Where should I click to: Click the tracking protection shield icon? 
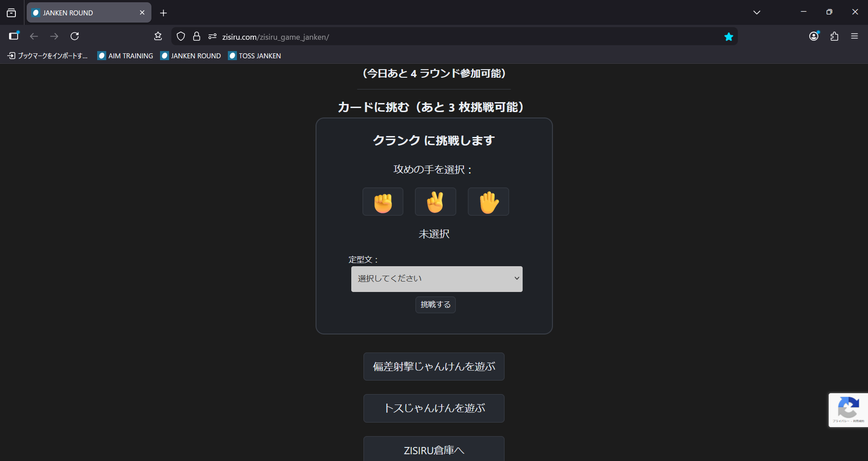click(x=181, y=37)
